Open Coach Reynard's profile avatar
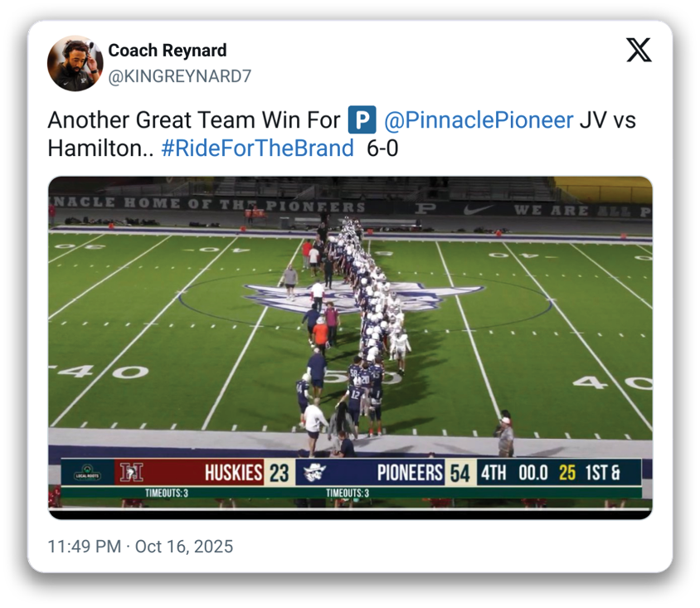700x608 pixels. (75, 63)
